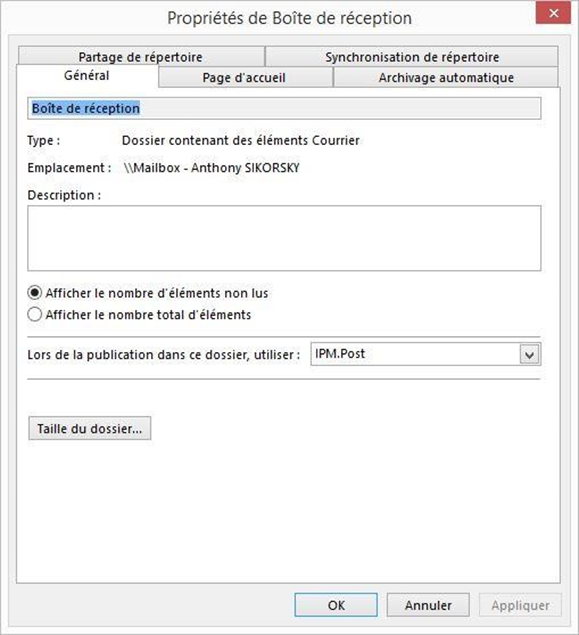
Task: Click the IPM.Post combo box field
Action: (x=426, y=354)
